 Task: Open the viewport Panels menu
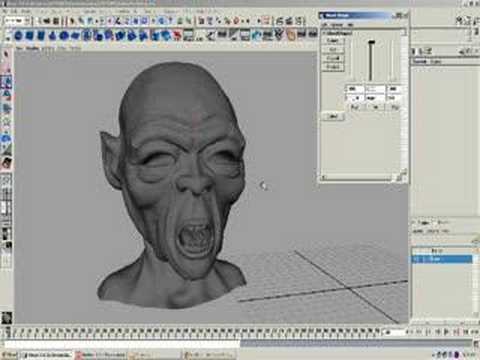coord(75,48)
